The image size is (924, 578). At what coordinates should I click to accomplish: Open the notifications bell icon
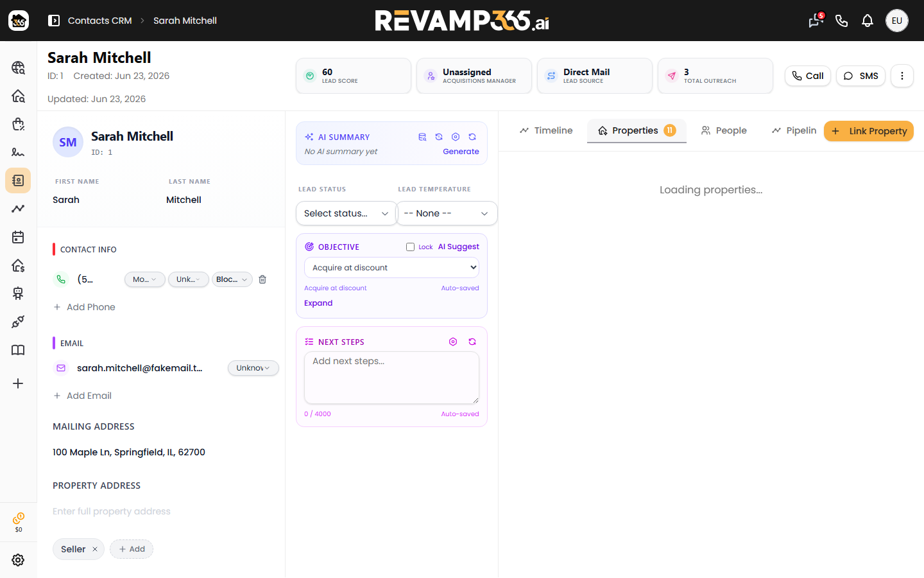pyautogui.click(x=868, y=21)
